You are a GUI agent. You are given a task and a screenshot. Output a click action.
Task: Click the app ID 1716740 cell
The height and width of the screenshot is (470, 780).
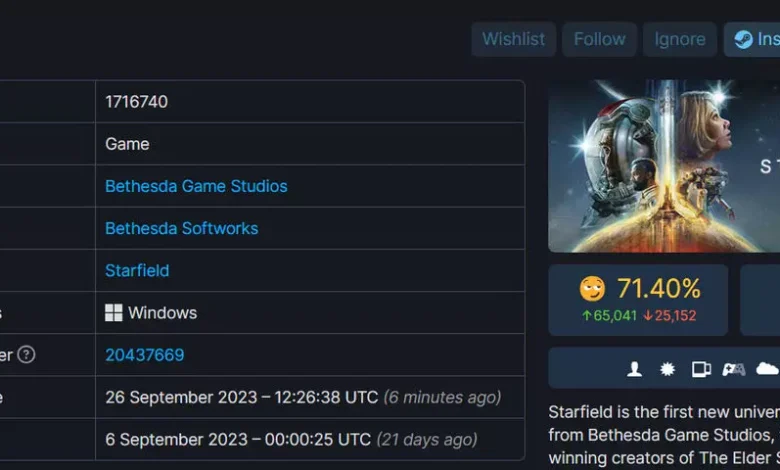pyautogui.click(x=310, y=101)
